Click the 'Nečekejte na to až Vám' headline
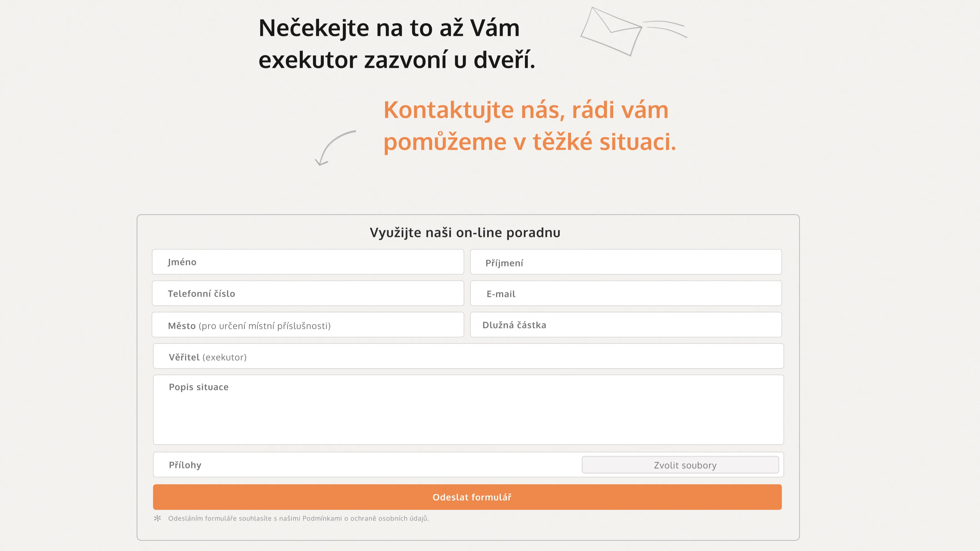 point(389,28)
